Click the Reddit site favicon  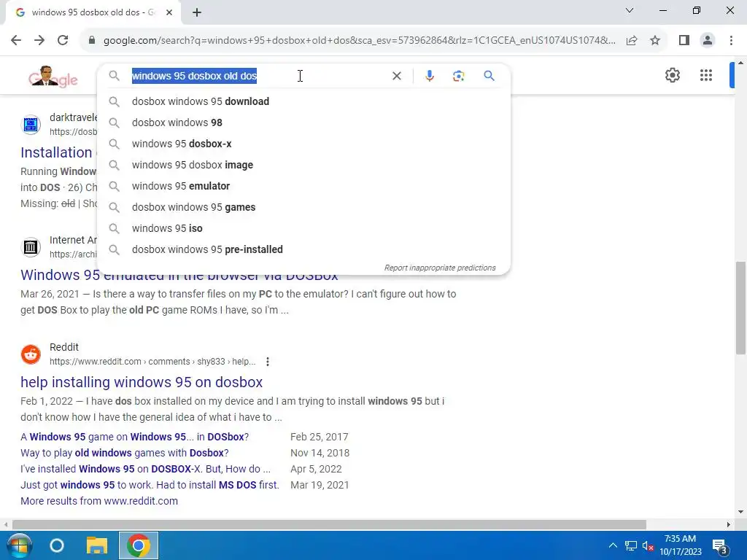tap(31, 354)
